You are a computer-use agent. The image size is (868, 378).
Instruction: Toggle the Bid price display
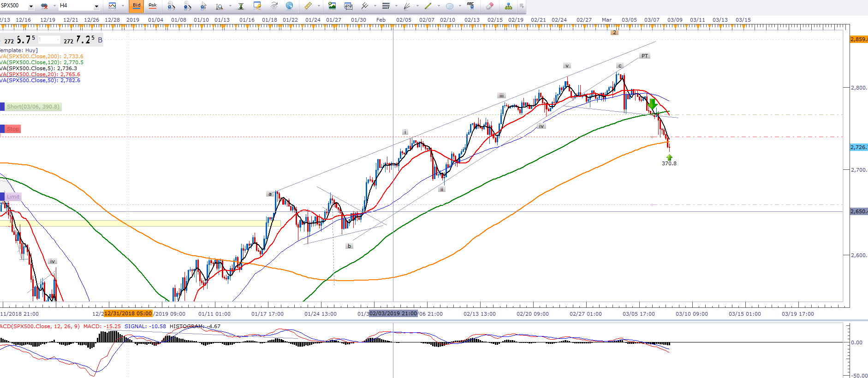[137, 6]
